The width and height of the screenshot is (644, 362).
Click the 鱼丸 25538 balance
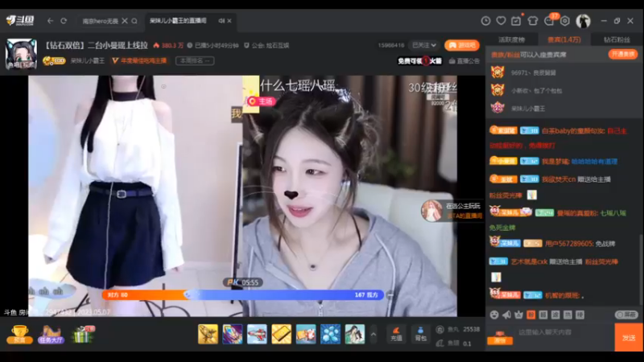458,329
